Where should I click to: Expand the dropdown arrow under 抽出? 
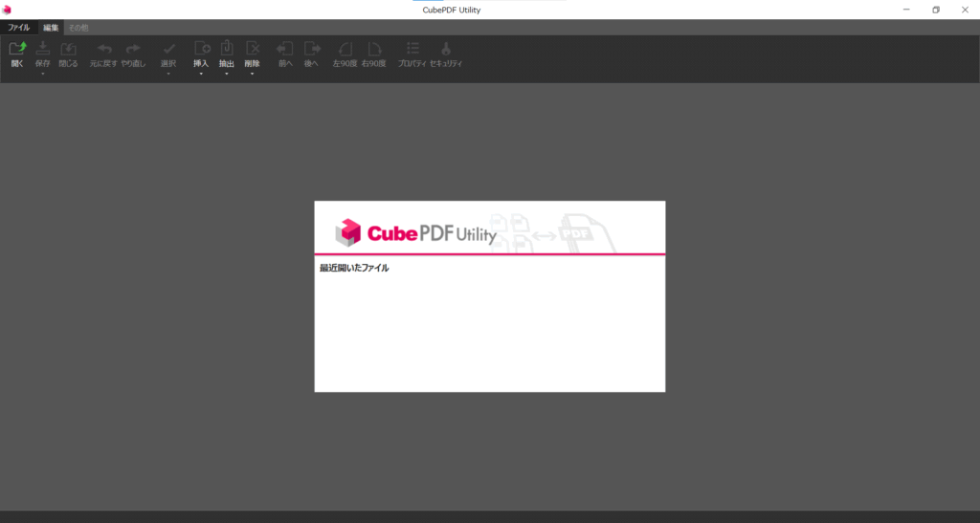227,74
